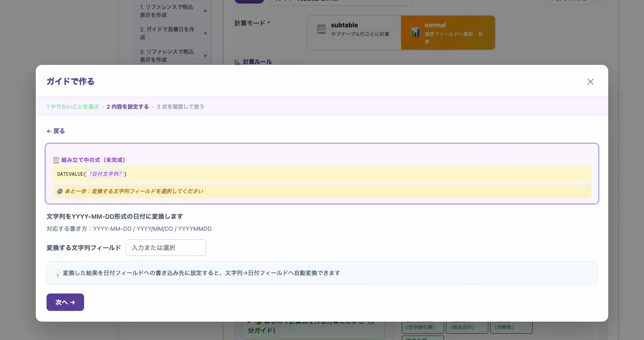This screenshot has height=340, width=644.
Task: Click the 次へ → button
Action: [x=65, y=302]
